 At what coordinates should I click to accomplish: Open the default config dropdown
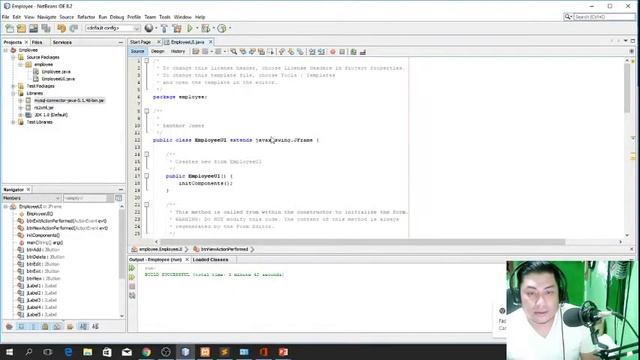click(112, 28)
